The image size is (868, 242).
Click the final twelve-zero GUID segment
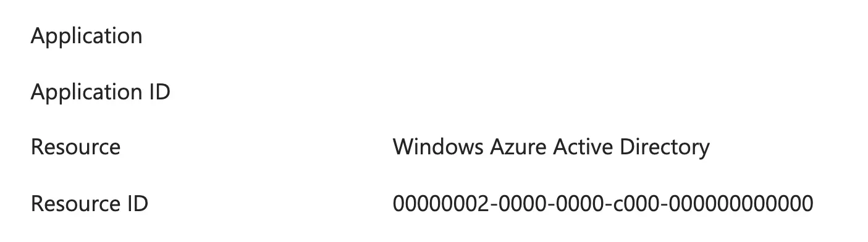point(741,203)
